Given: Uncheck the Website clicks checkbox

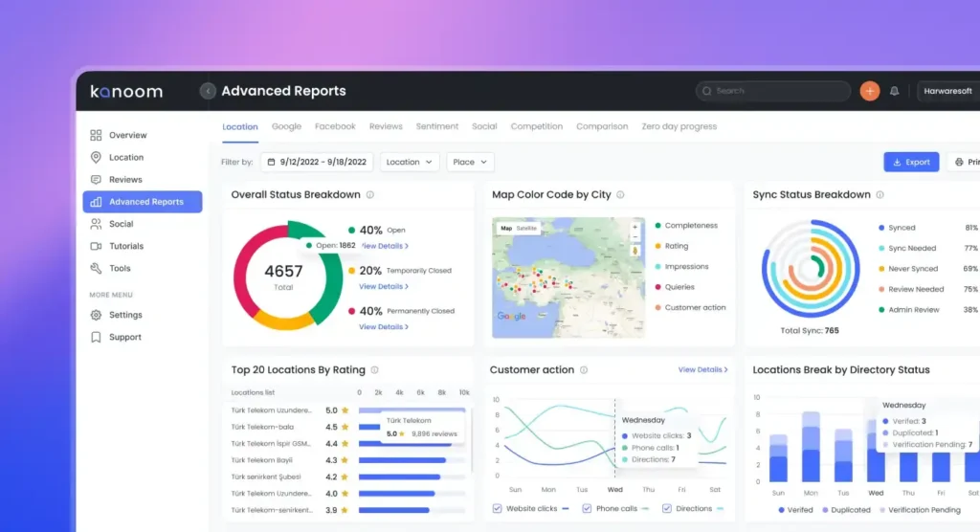Looking at the screenshot, I should click(497, 509).
